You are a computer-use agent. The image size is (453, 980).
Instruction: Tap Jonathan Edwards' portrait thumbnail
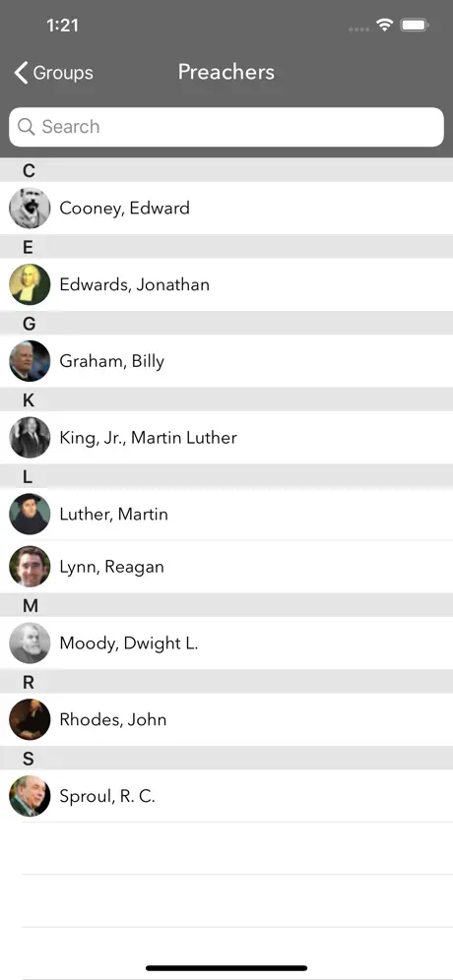(30, 284)
